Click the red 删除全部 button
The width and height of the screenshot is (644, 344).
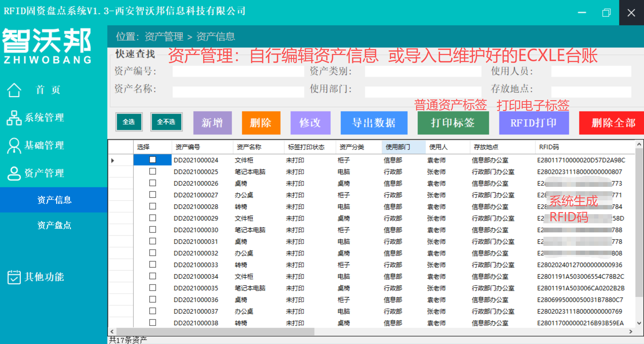[612, 123]
